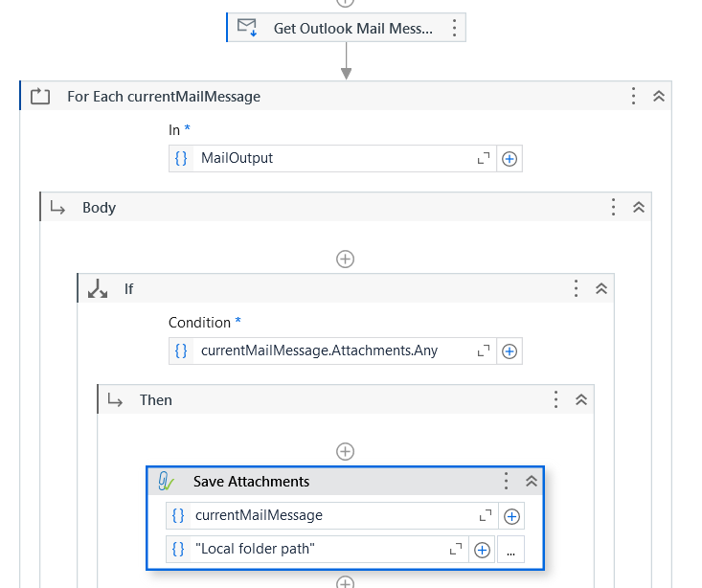Click the plus button beside Condition field
Image resolution: width=702 pixels, height=588 pixels.
tap(510, 351)
